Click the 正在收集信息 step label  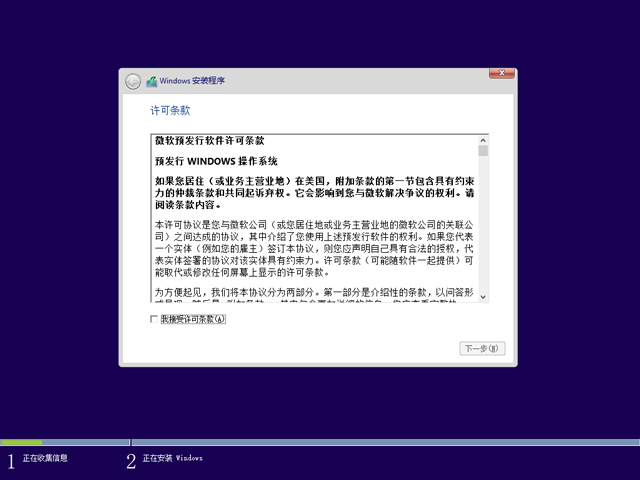pyautogui.click(x=45, y=458)
